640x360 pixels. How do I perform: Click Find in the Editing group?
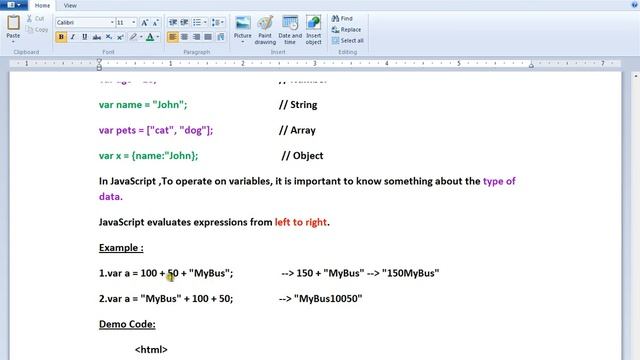[342, 18]
